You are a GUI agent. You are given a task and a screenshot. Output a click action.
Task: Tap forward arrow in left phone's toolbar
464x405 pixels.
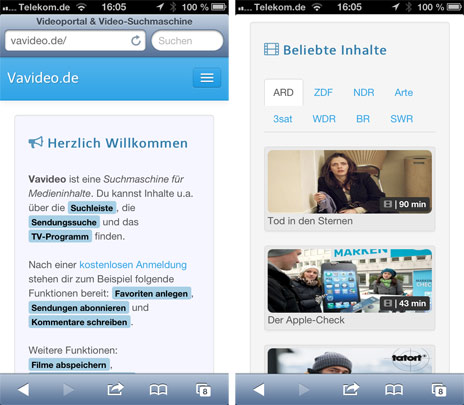click(x=68, y=389)
